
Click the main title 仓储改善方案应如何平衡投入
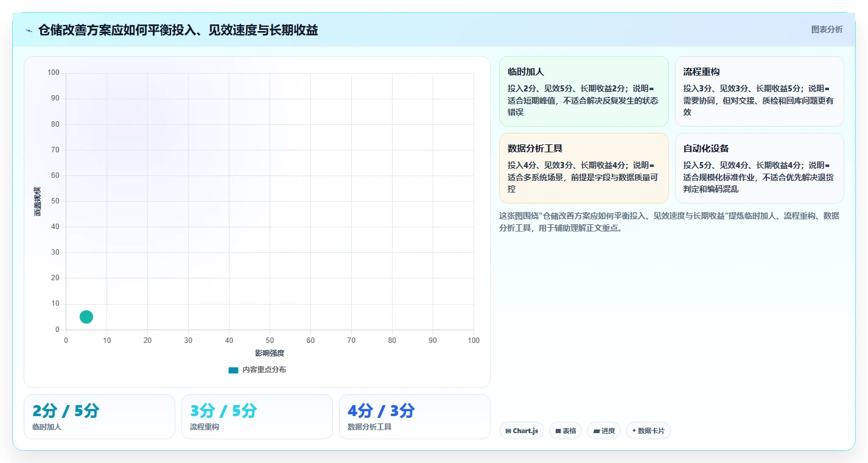pyautogui.click(x=178, y=30)
